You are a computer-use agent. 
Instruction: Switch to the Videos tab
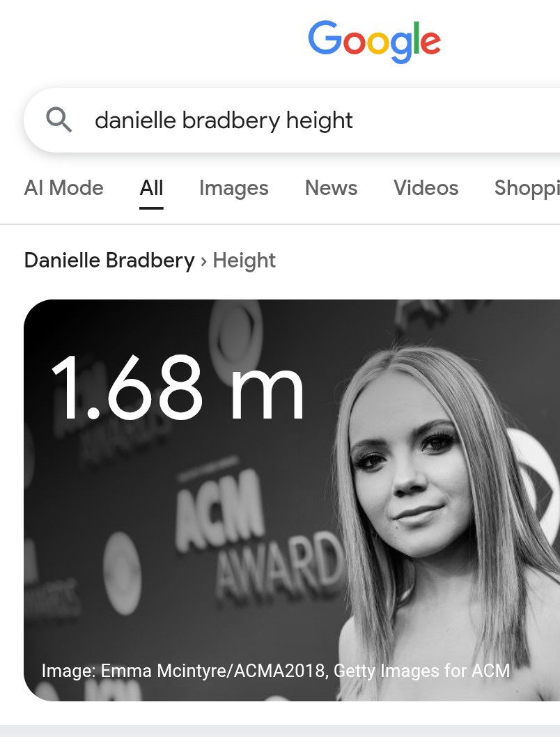pos(426,188)
